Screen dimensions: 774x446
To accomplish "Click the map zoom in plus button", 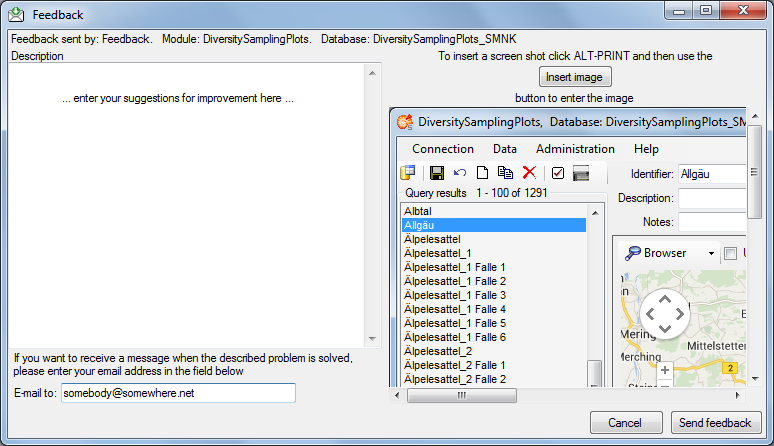I will pos(665,370).
